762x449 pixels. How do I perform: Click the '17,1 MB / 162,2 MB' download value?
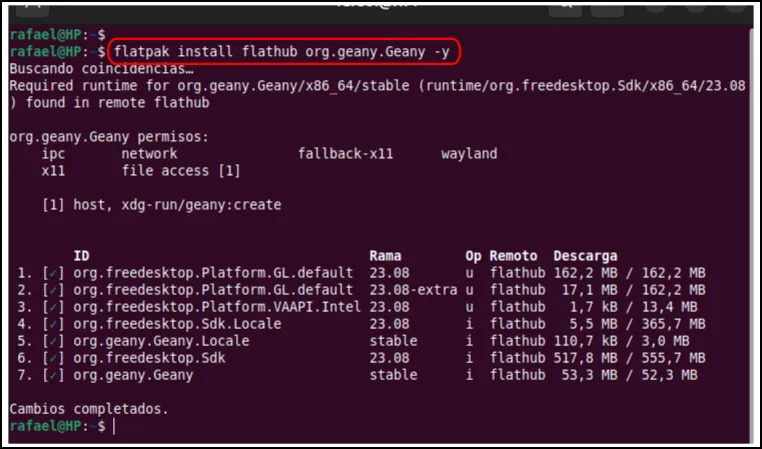click(633, 290)
